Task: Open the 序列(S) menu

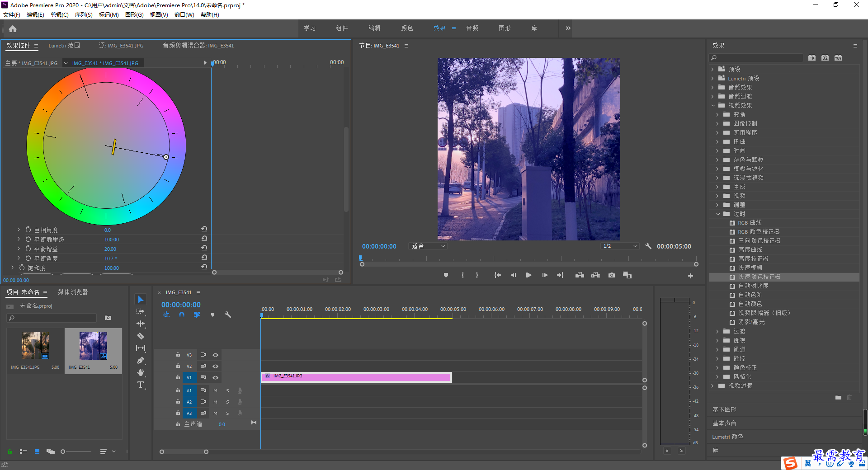Action: click(x=84, y=14)
